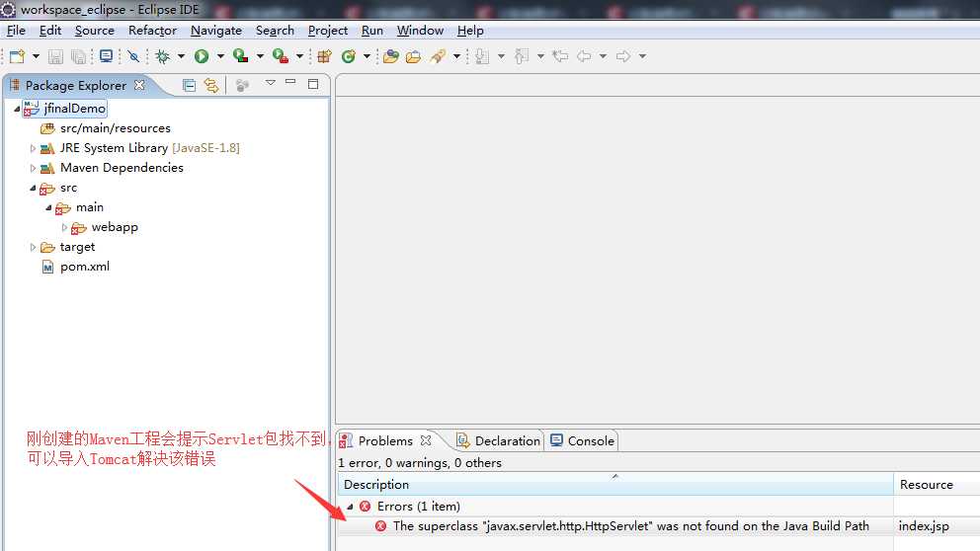Open the Forward history dropdown arrow
The image size is (980, 551).
[642, 56]
